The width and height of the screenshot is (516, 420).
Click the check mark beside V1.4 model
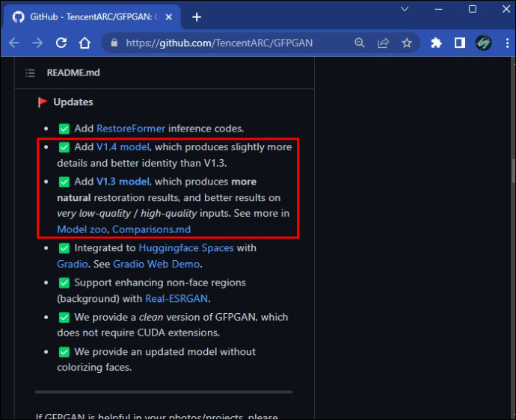(64, 147)
